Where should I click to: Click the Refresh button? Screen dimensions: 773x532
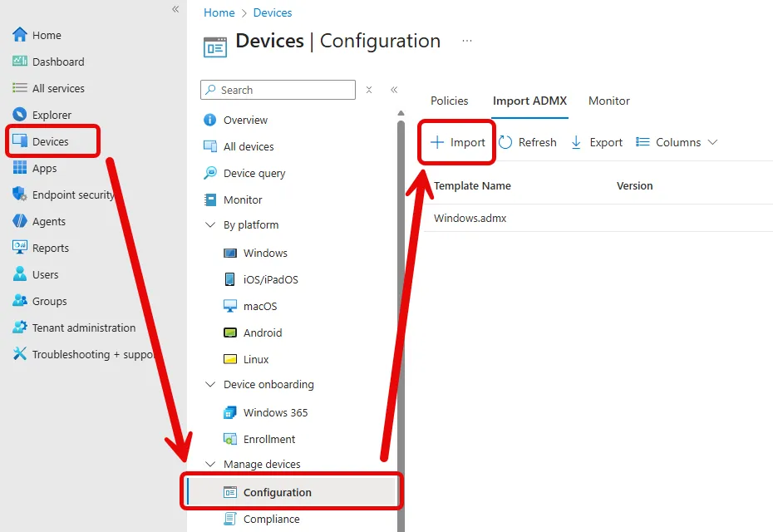(x=527, y=142)
